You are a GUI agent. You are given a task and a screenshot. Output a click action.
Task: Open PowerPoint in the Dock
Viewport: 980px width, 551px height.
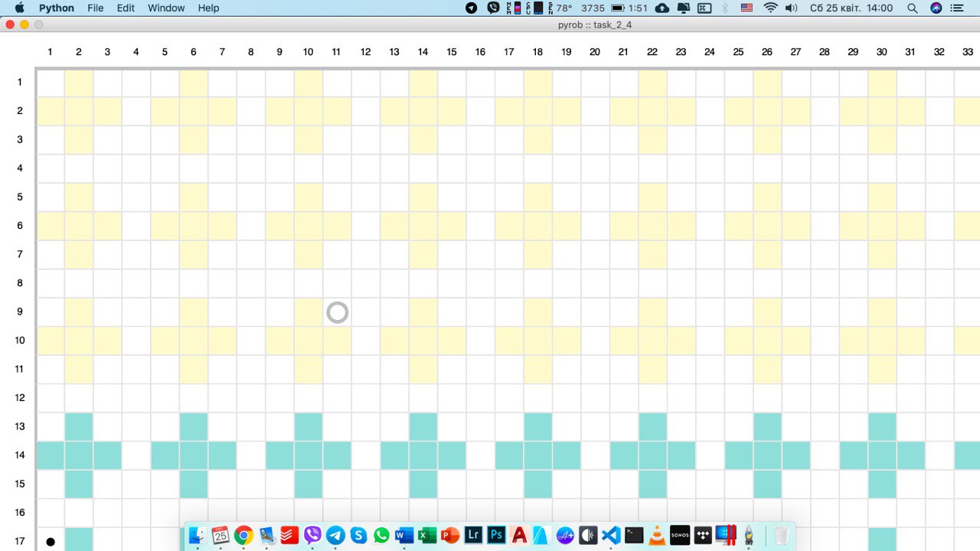click(x=450, y=536)
